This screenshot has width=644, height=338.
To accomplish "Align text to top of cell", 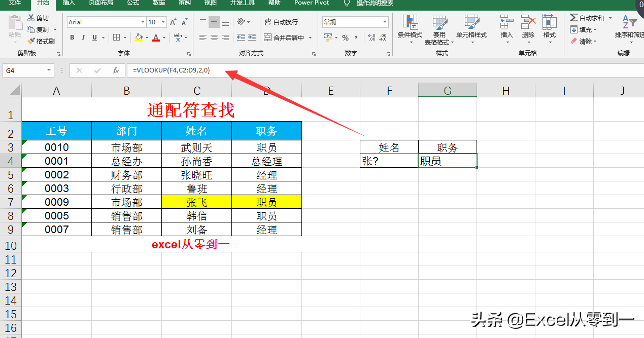I will (x=203, y=22).
